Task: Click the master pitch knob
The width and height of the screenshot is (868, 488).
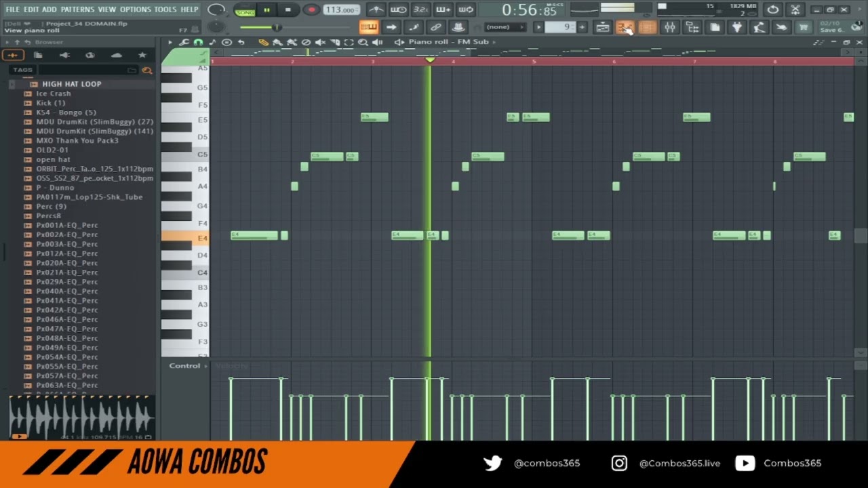Action: (216, 27)
